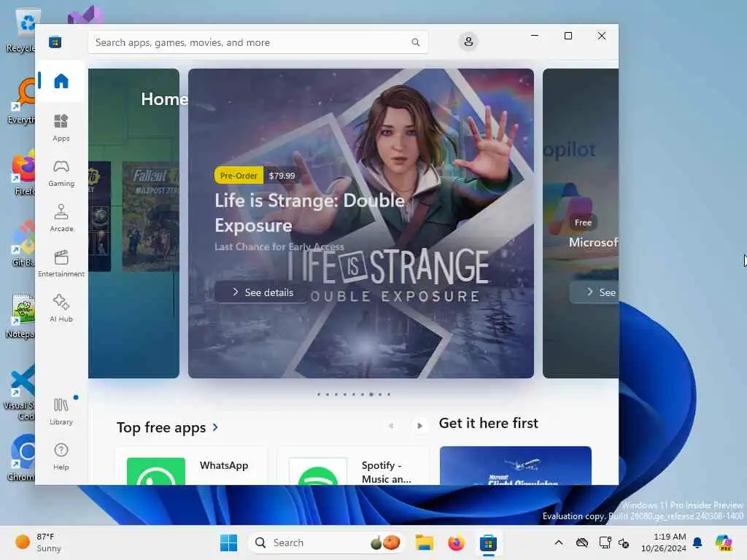Go to the Gaming section
This screenshot has width=747, height=560.
point(61,173)
